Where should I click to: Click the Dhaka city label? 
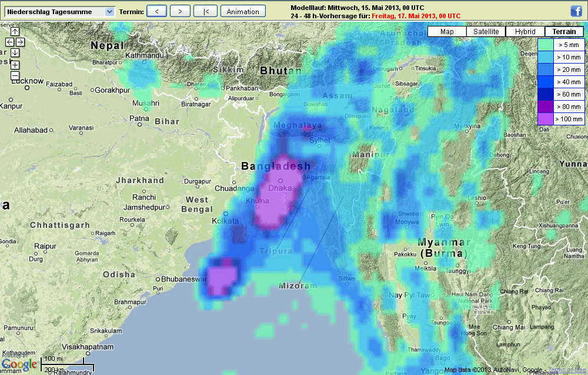point(280,188)
